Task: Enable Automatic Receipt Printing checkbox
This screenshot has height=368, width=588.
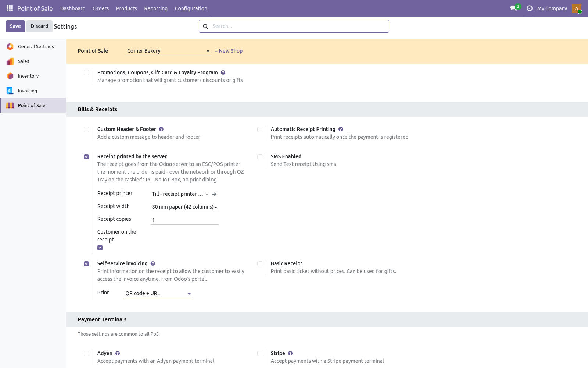Action: [260, 130]
